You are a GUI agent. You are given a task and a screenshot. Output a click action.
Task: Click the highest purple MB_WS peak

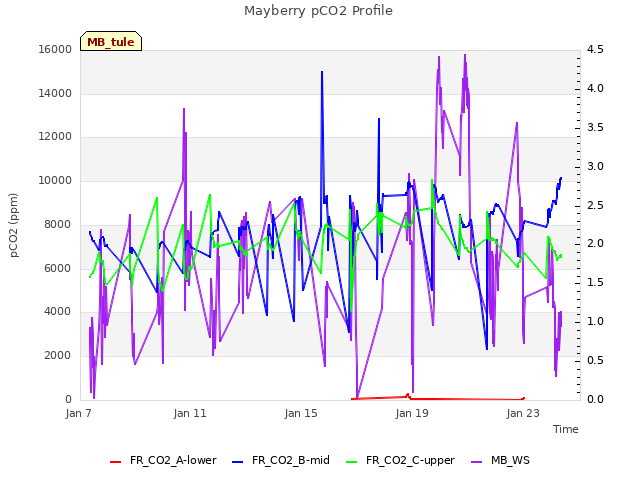pos(465,55)
